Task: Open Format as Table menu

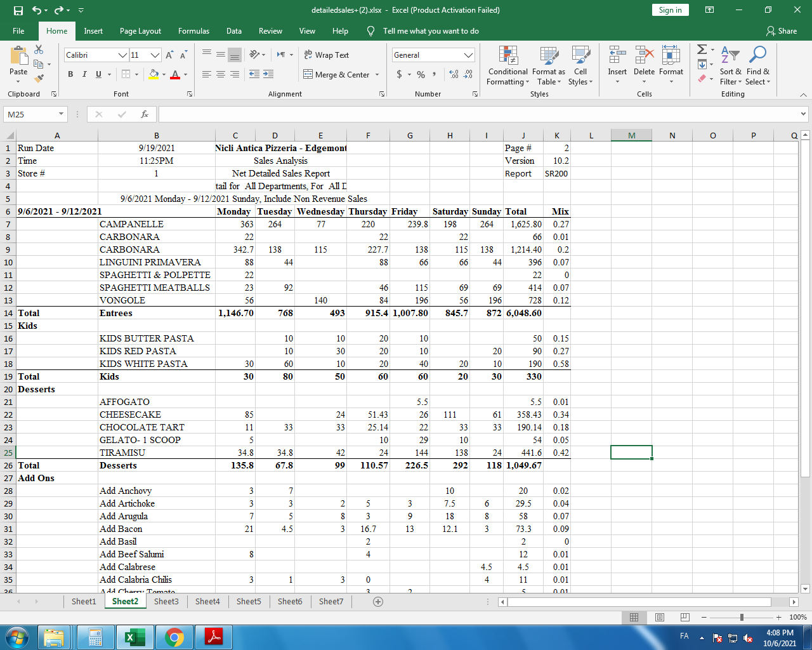Action: 549,65
